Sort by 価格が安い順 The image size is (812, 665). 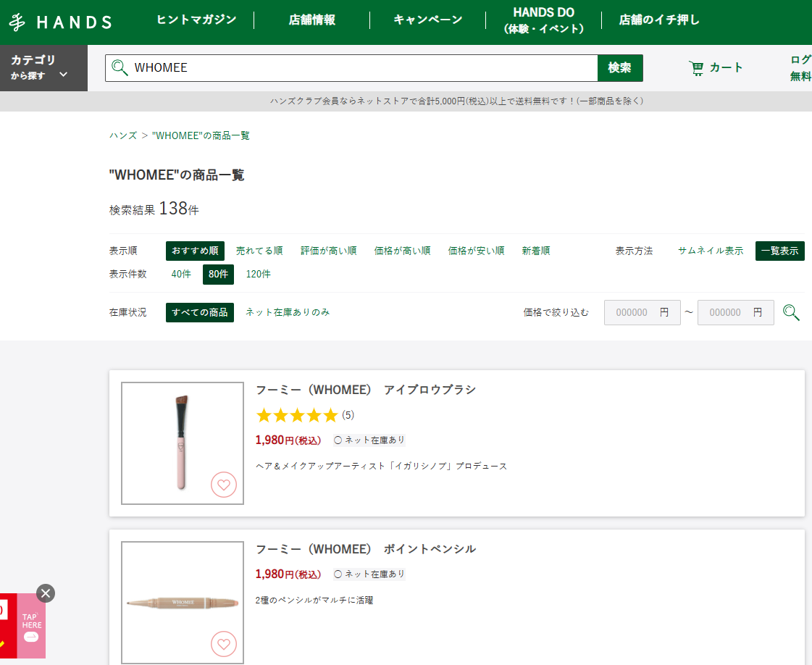click(x=476, y=251)
